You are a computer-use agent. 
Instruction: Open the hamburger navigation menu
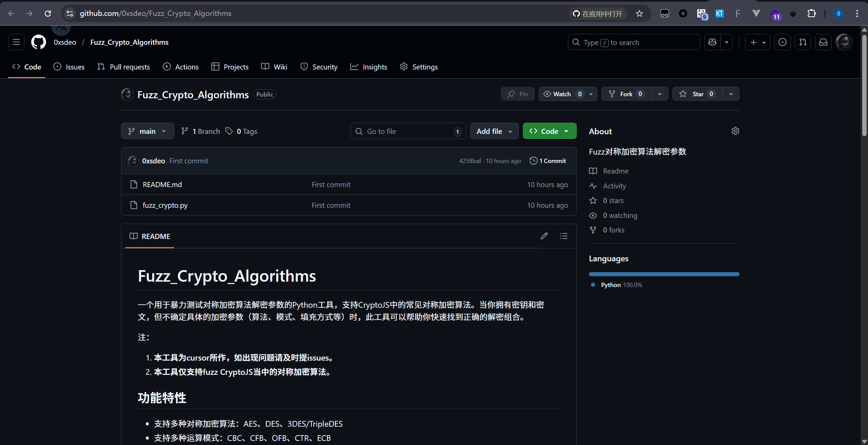(x=16, y=42)
